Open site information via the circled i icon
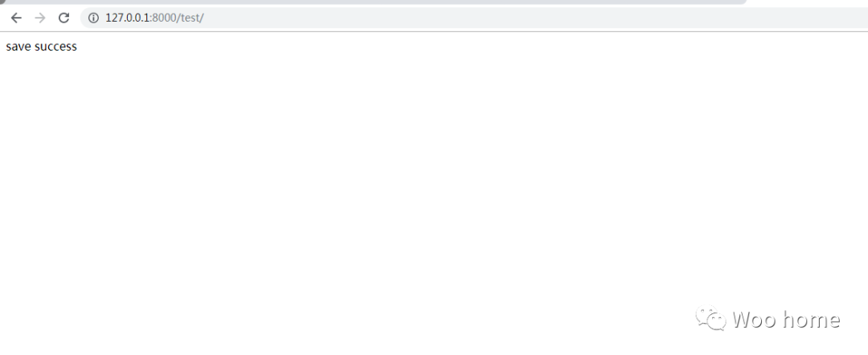Image resolution: width=868 pixels, height=355 pixels. pyautogui.click(x=93, y=18)
